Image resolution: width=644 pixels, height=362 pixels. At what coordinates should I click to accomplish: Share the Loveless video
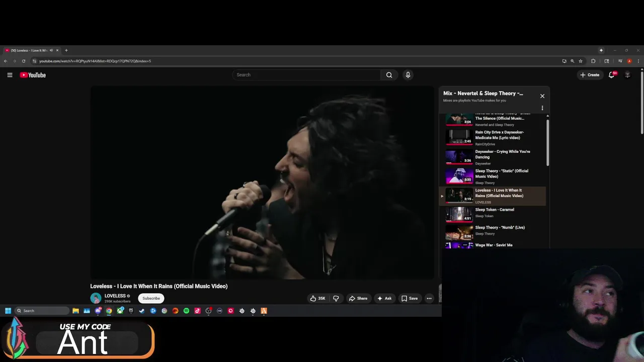click(x=358, y=298)
